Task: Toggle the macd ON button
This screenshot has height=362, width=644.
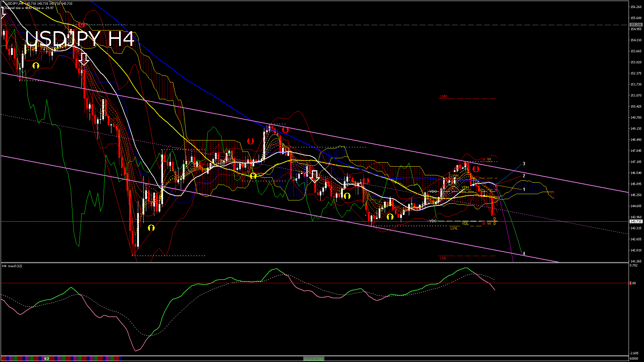Action: (x=314, y=359)
